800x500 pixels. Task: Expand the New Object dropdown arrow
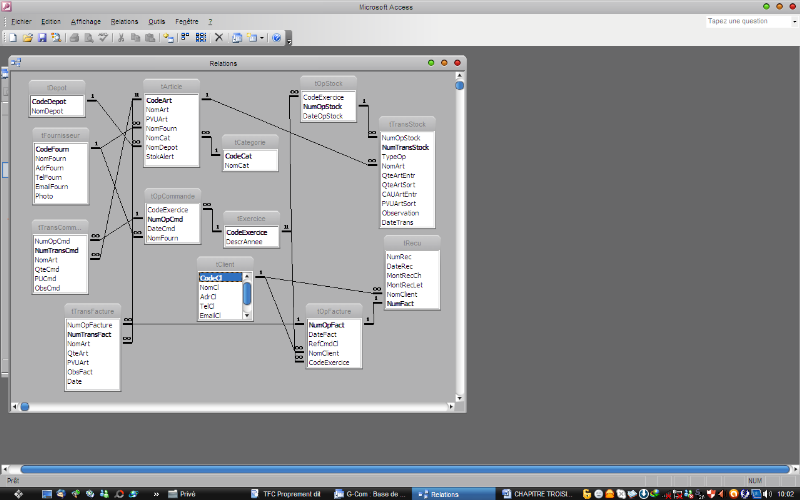262,38
